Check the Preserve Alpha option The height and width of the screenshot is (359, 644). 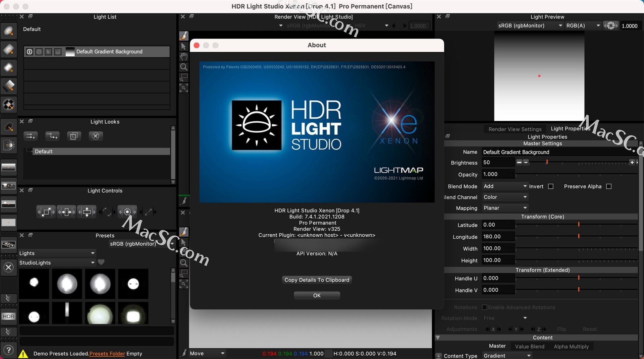609,186
